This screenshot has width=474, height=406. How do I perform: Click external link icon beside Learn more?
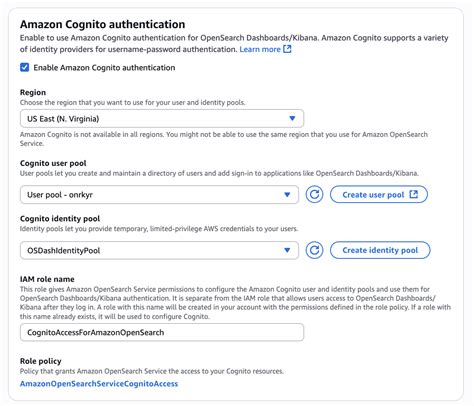point(287,49)
